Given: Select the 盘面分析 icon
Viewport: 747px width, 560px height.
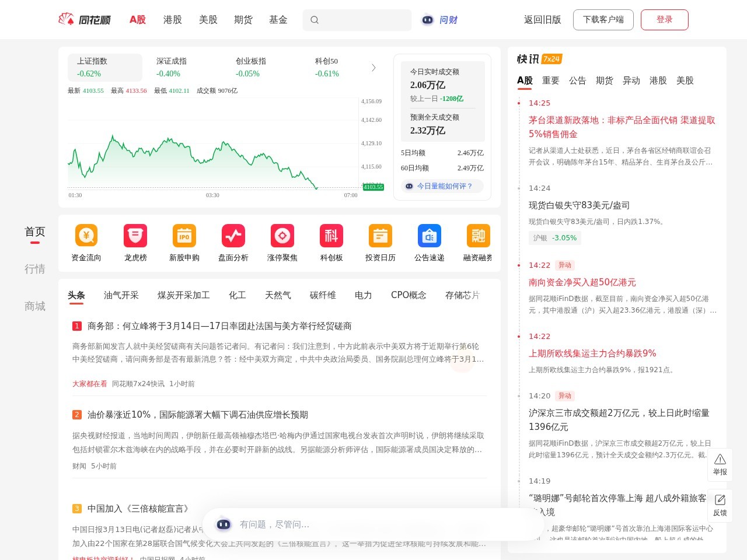Looking at the screenshot, I should [x=233, y=242].
